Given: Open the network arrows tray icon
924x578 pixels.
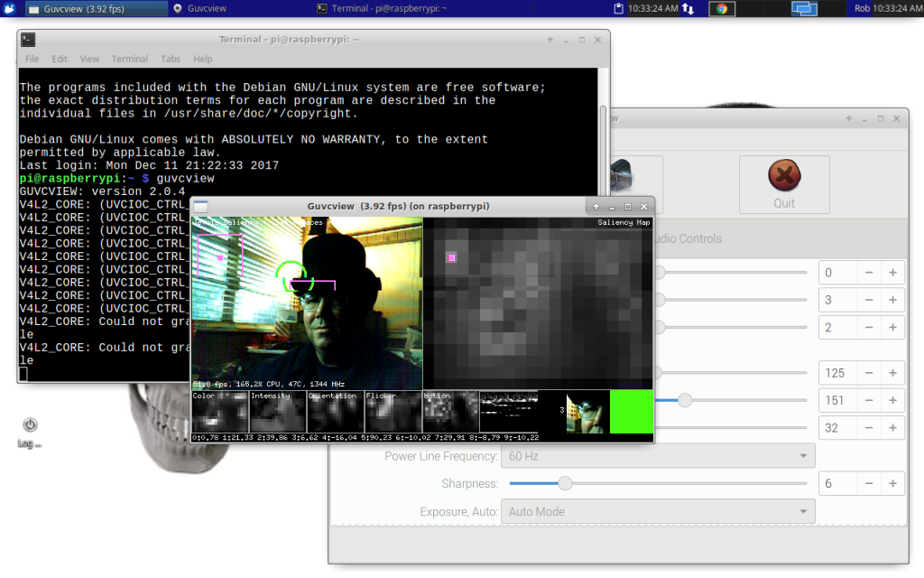Looking at the screenshot, I should 688,8.
